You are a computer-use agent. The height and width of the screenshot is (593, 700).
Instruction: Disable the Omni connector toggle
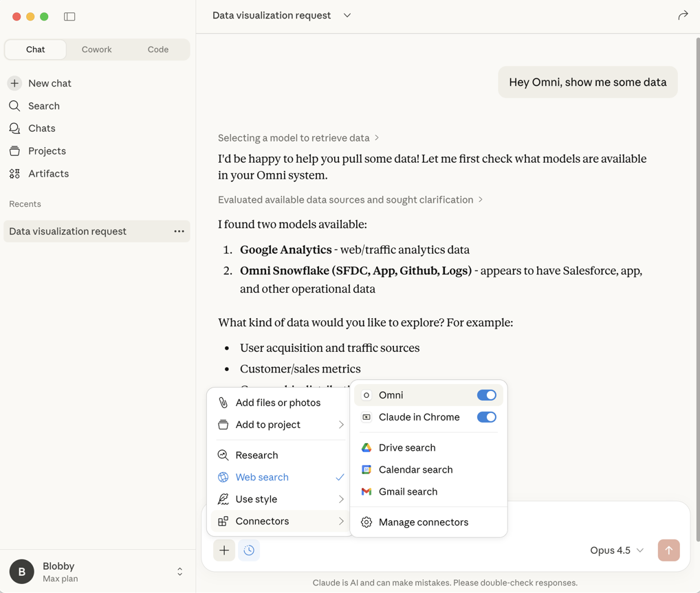(x=486, y=395)
